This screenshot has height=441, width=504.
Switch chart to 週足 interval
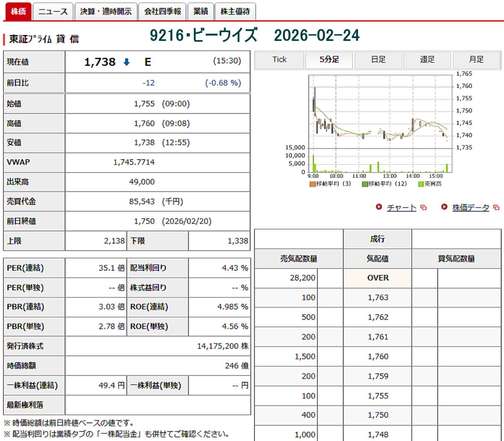(427, 60)
